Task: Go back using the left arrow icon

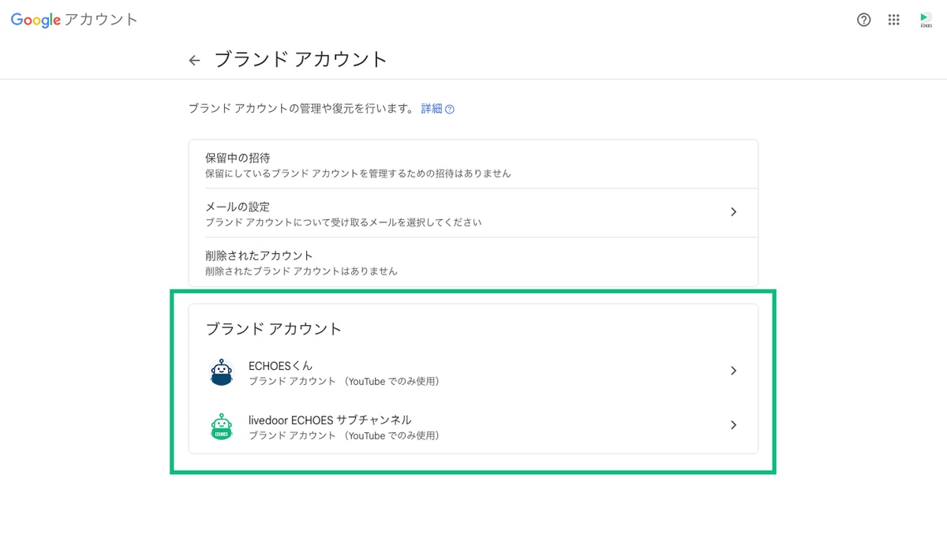Action: coord(194,60)
